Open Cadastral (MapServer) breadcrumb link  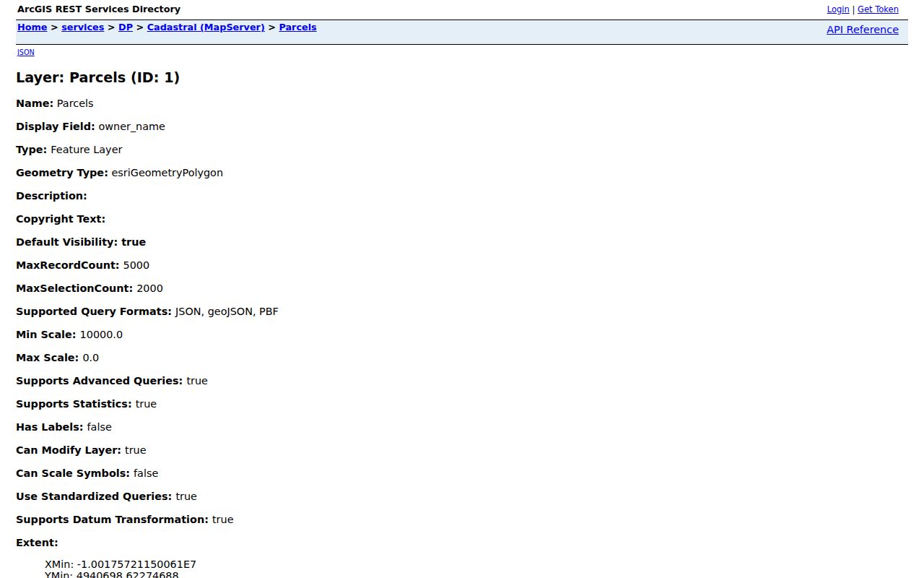click(x=206, y=27)
